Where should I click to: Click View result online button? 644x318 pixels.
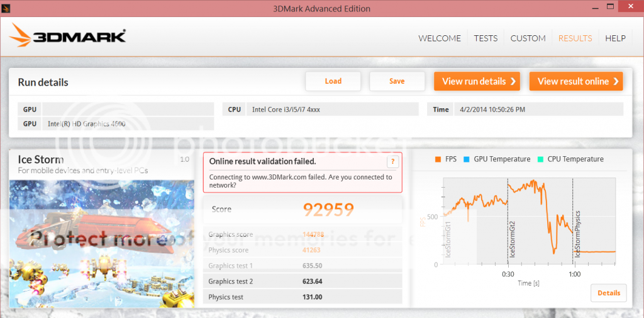(x=576, y=81)
